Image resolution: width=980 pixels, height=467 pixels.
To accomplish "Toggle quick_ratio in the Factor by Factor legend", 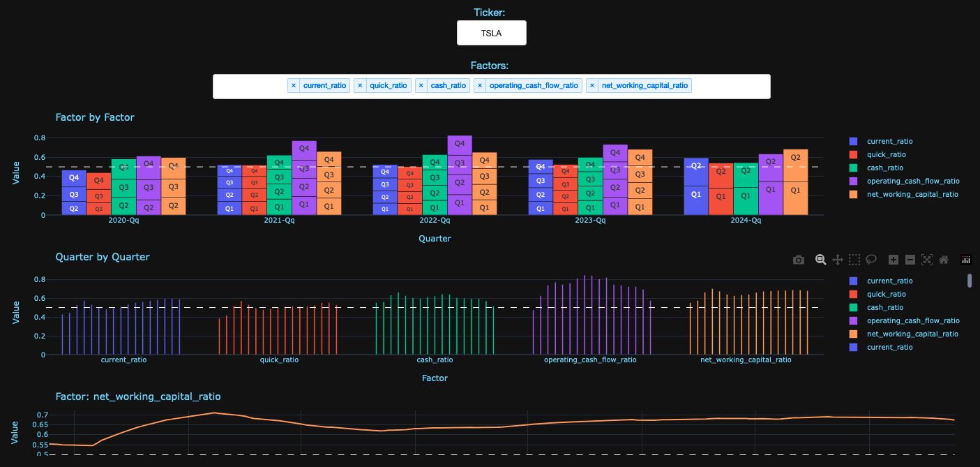I will pos(886,154).
